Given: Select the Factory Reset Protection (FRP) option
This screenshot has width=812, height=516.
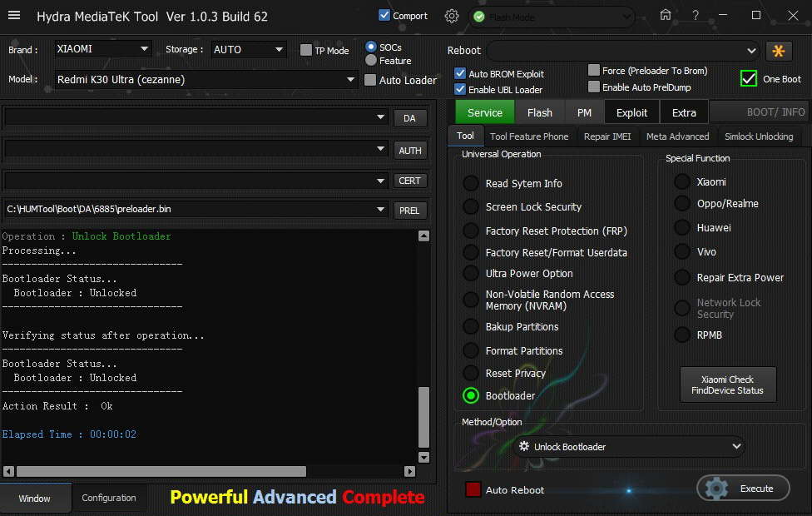Looking at the screenshot, I should [471, 231].
